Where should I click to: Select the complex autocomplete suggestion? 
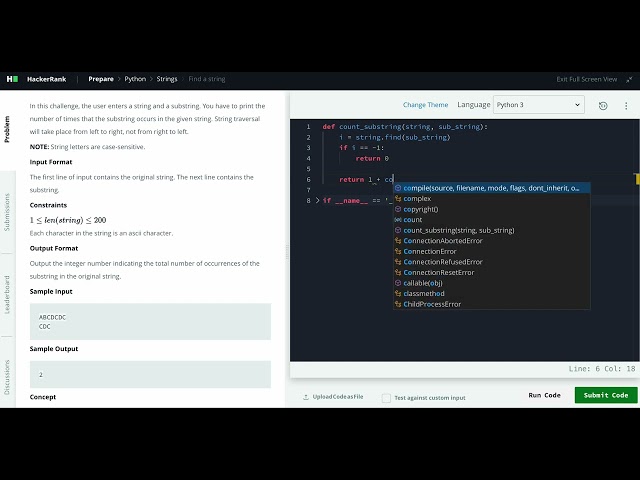tap(491, 199)
